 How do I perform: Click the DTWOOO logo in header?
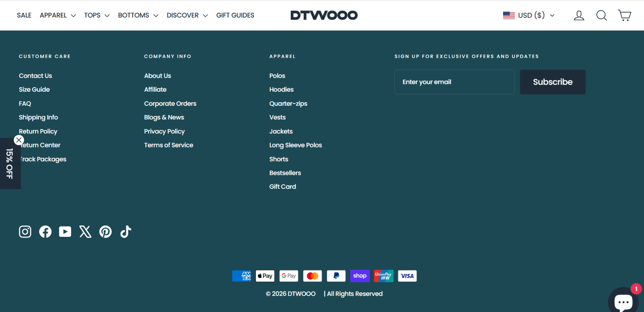click(324, 15)
